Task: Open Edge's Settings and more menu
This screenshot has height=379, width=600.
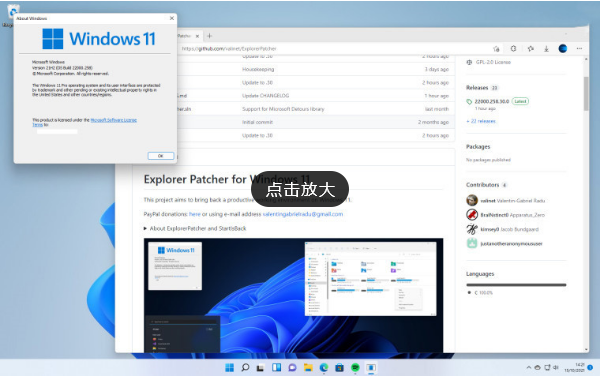Action: 579,49
